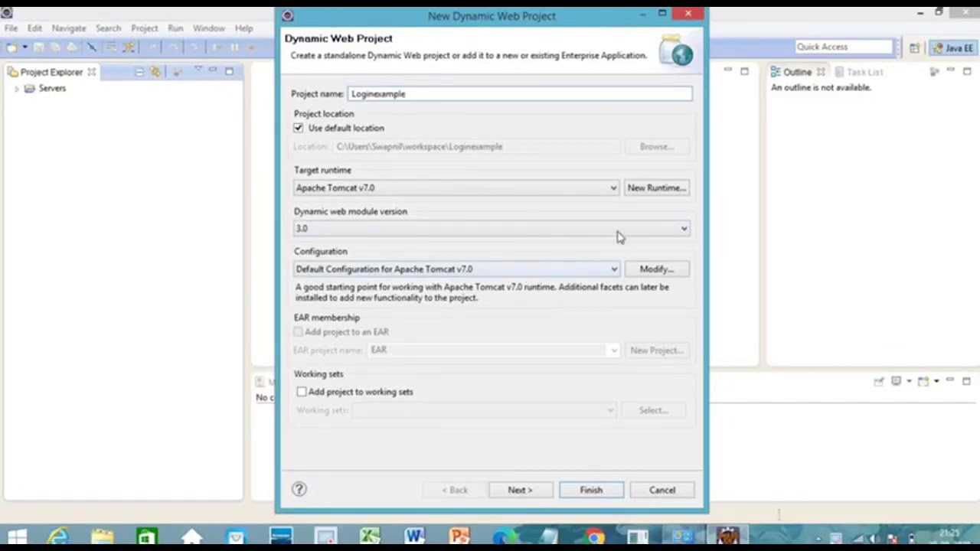Viewport: 980px width, 551px height.
Task: Open Word from taskbar
Action: [414, 536]
